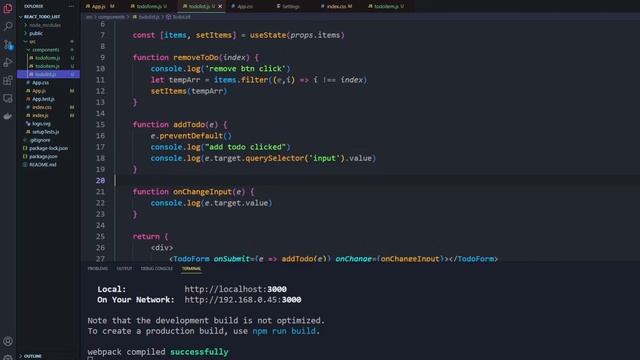The width and height of the screenshot is (640, 360).
Task: Open the Output panel tab
Action: [124, 269]
